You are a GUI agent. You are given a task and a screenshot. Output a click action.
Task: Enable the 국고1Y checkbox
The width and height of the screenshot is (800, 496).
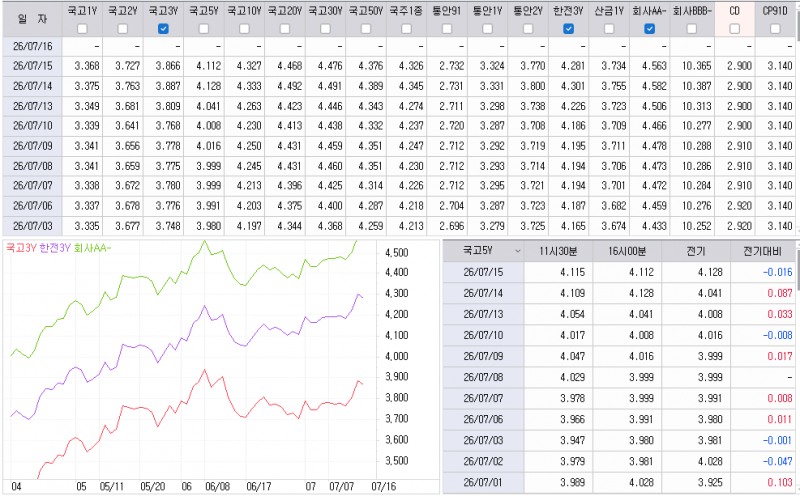(82, 29)
